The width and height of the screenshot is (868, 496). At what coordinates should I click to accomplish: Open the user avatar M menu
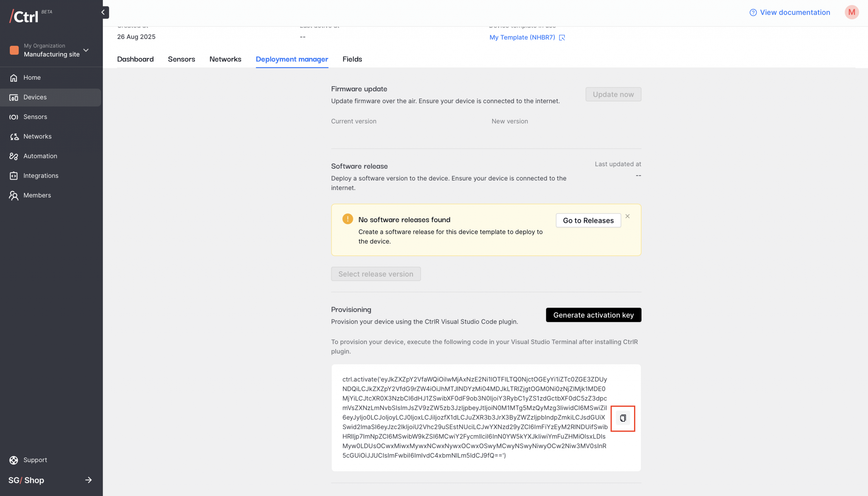click(851, 13)
